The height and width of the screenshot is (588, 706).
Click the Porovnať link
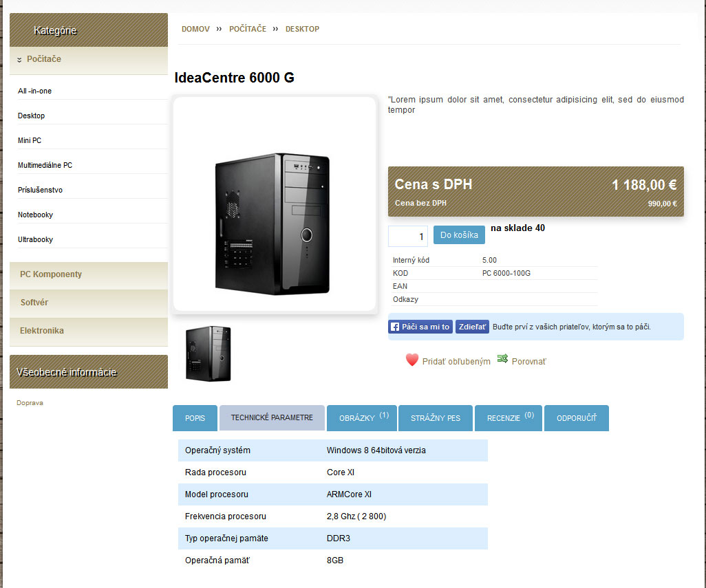click(x=528, y=361)
